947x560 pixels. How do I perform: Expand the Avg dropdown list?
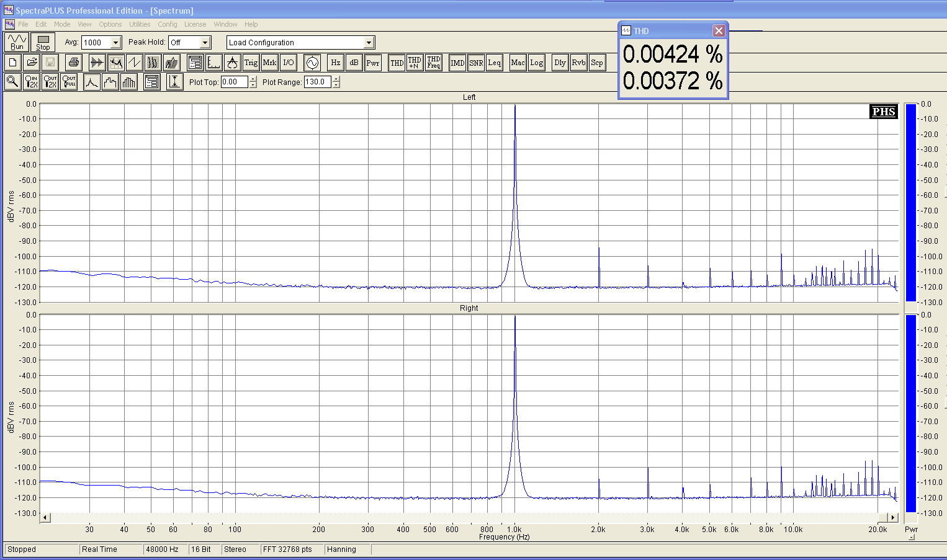coord(115,43)
